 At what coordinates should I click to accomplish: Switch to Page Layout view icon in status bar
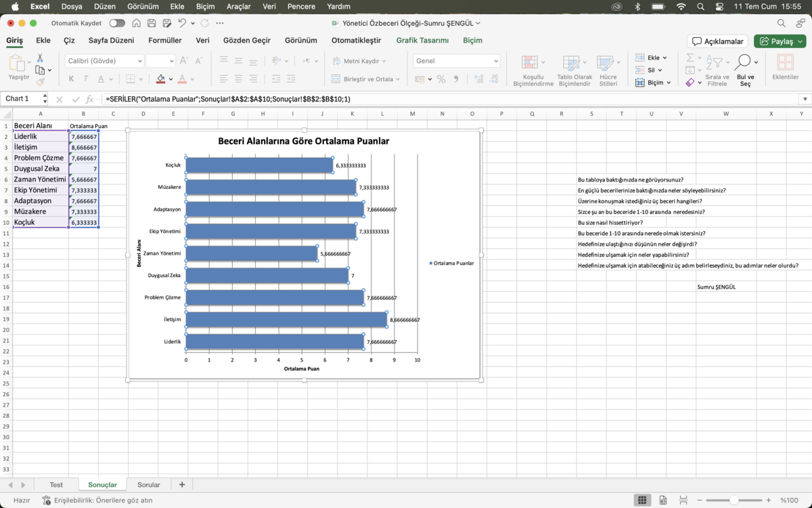coord(663,500)
